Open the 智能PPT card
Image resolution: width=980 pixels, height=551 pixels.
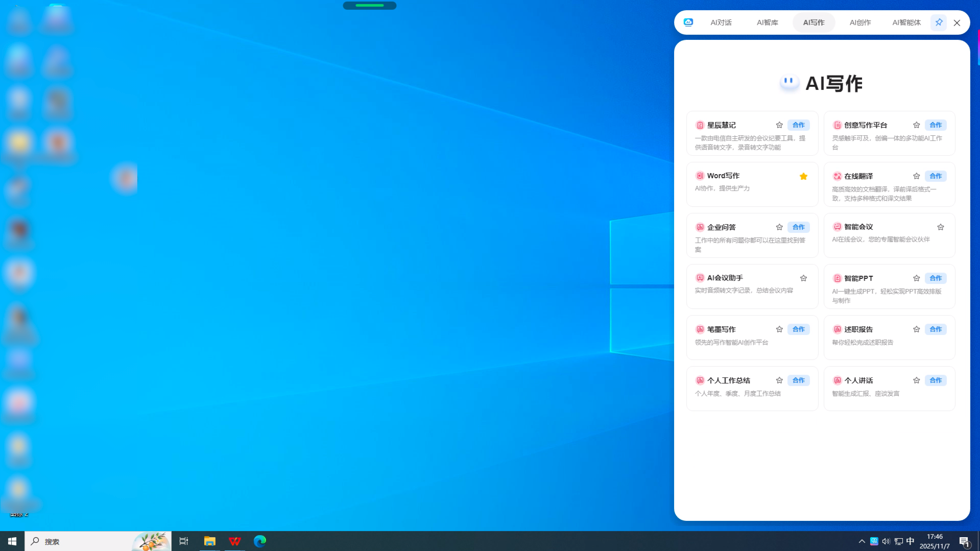pos(889,286)
